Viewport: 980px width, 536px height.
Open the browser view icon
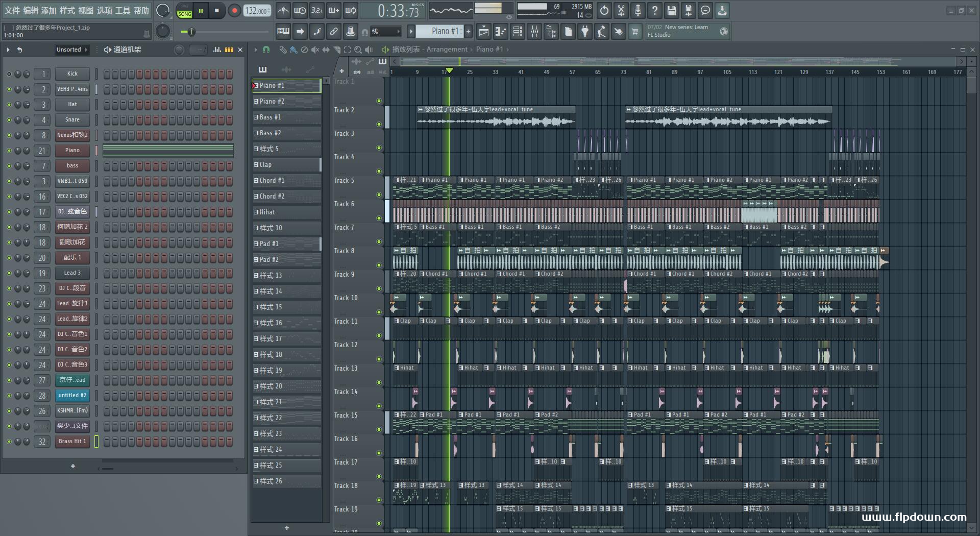(551, 32)
